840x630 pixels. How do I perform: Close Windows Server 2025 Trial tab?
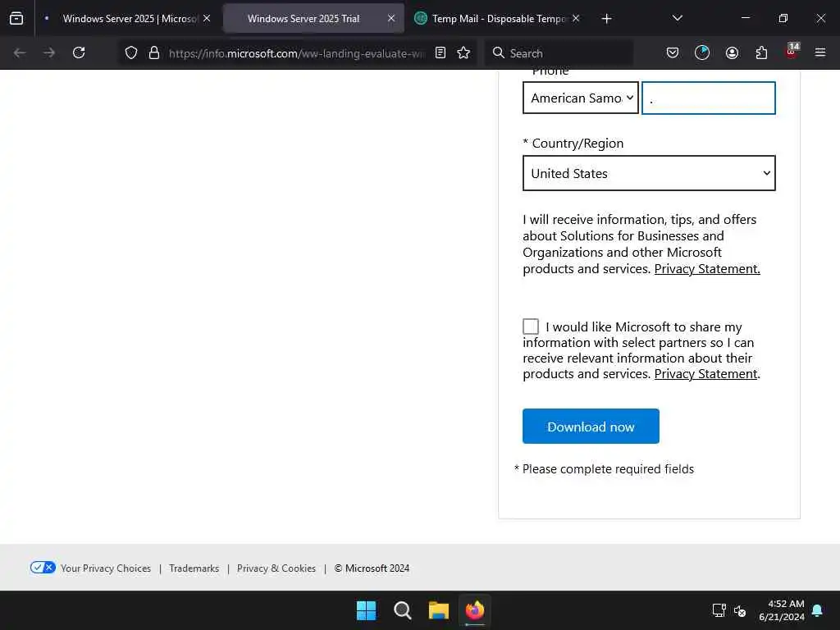(391, 18)
